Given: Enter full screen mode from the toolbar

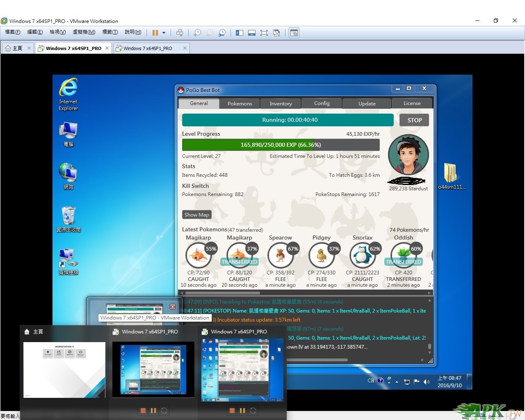Looking at the screenshot, I should coord(264,33).
